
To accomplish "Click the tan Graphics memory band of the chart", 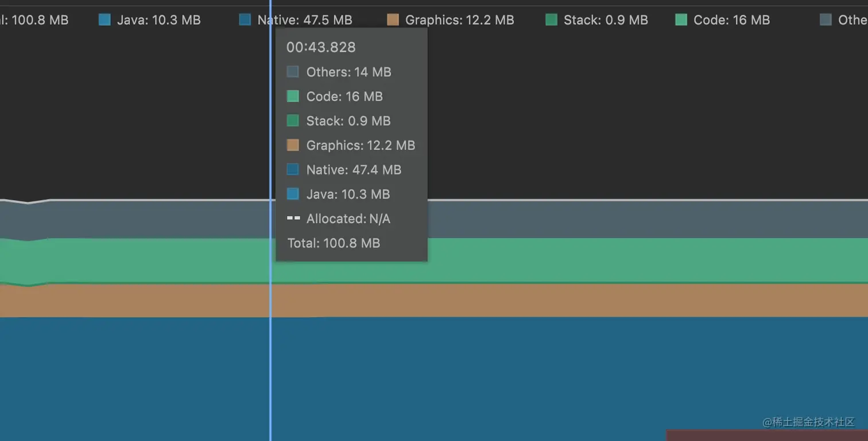I will pyautogui.click(x=434, y=300).
